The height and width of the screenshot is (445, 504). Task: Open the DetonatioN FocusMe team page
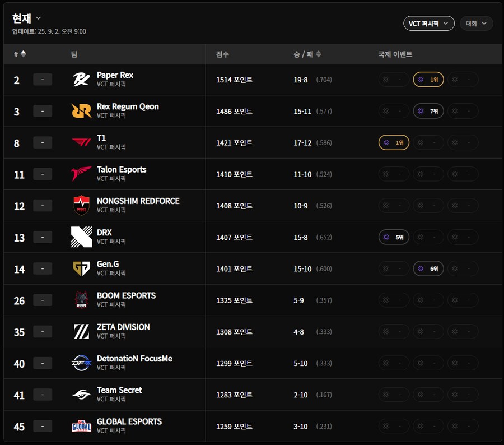pos(134,359)
